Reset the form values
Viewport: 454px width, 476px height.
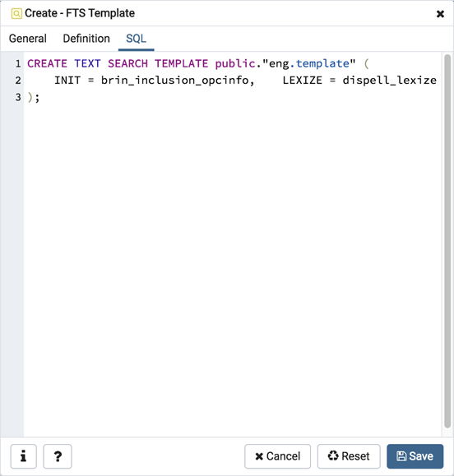tap(349, 456)
